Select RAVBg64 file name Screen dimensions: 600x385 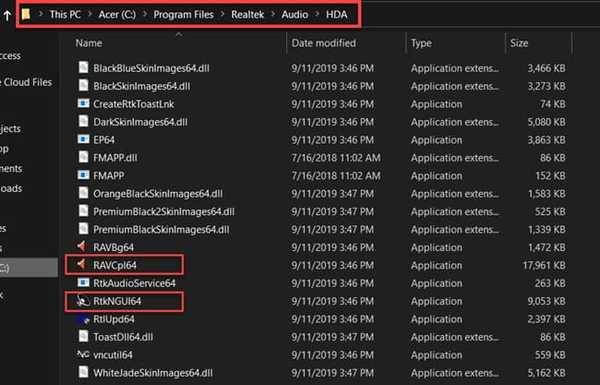(x=114, y=247)
